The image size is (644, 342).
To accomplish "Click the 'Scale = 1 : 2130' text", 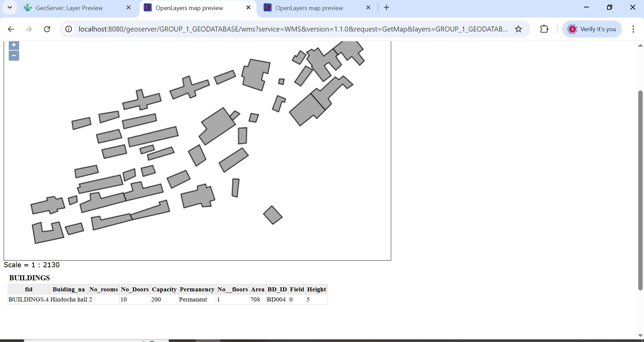I will [x=32, y=265].
